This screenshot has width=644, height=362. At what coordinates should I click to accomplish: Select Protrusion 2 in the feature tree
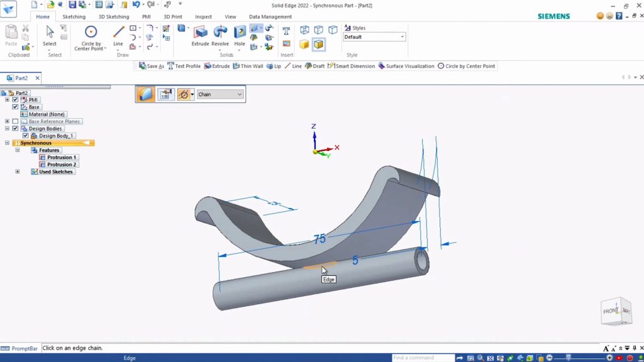click(x=57, y=164)
